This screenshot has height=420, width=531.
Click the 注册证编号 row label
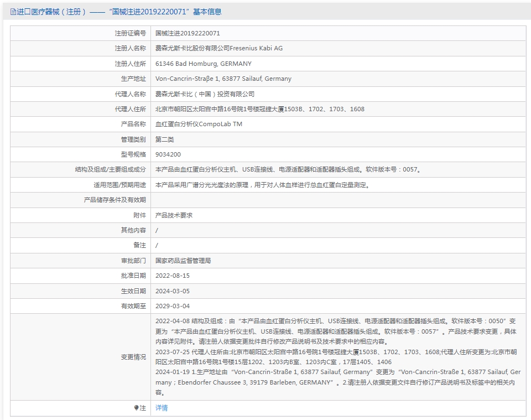pos(131,33)
